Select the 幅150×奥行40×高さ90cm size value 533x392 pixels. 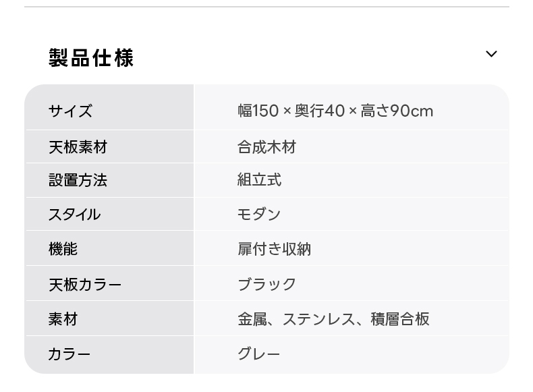point(335,111)
